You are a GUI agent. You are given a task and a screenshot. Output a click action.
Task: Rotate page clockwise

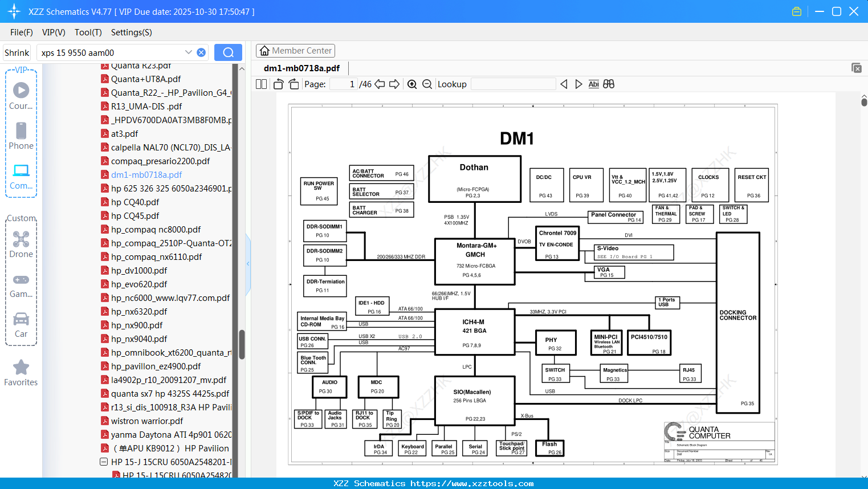click(294, 84)
